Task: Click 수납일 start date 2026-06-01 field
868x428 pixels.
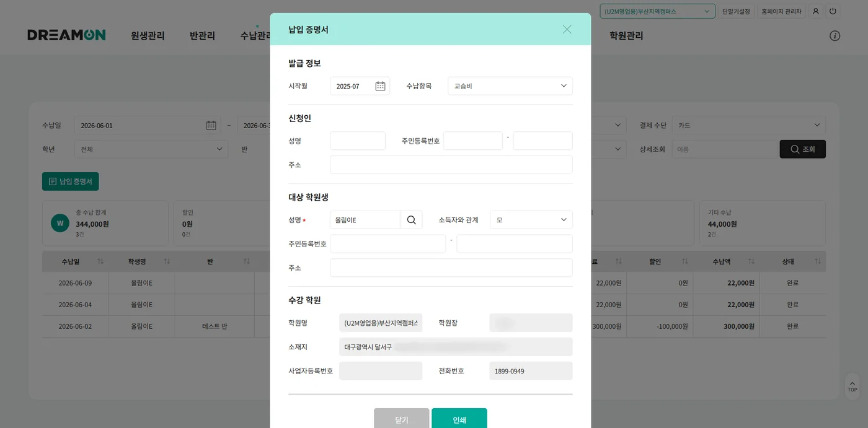Action: point(148,125)
